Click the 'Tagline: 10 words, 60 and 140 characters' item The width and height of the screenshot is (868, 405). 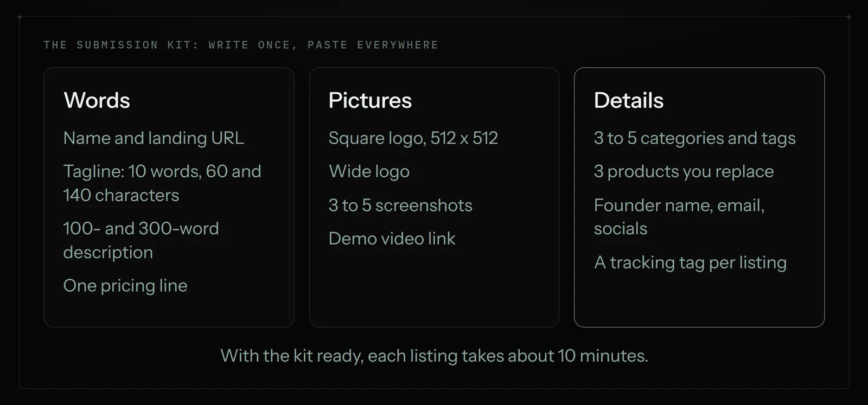point(162,183)
